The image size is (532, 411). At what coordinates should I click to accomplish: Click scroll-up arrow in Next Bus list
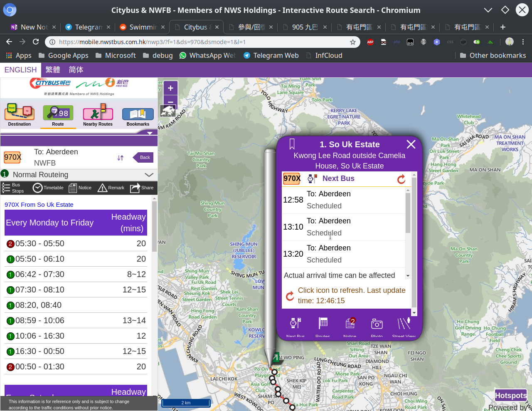[408, 190]
